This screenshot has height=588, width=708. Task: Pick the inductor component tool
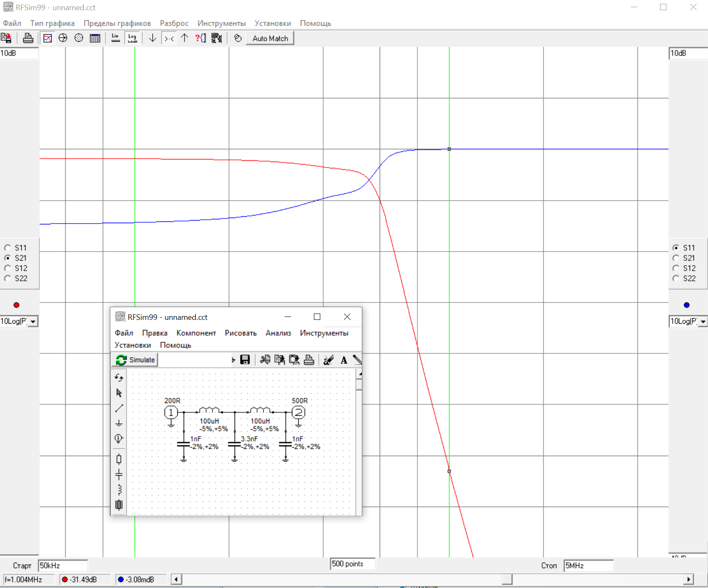[x=119, y=490]
